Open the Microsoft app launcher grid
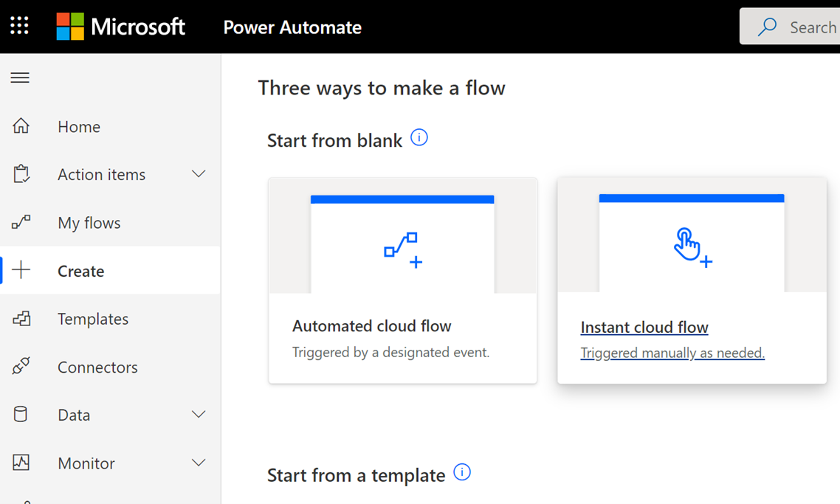The image size is (840, 504). click(19, 26)
